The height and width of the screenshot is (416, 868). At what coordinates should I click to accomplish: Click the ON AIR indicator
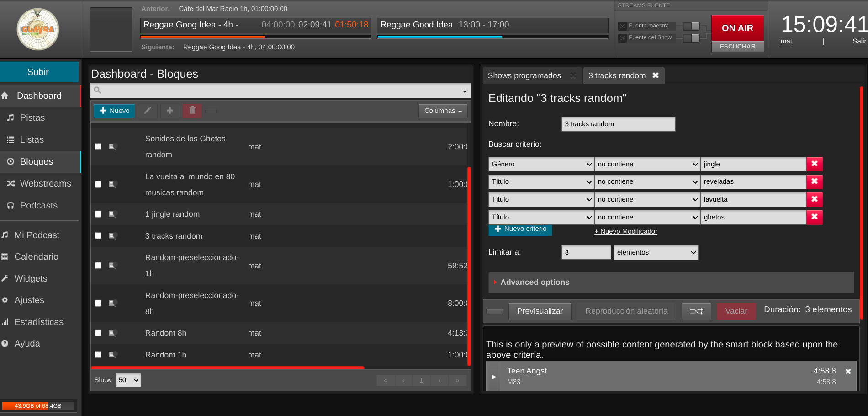(x=737, y=28)
